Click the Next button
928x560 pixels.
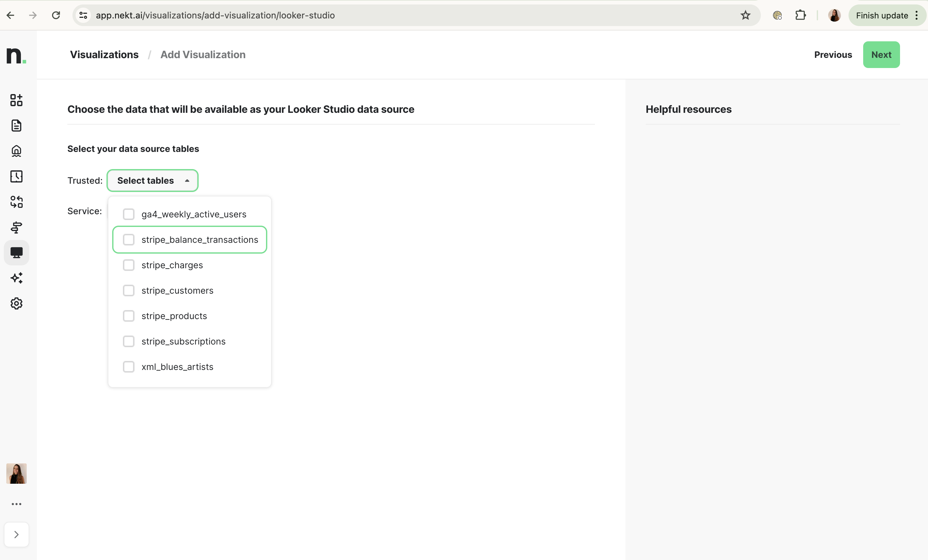click(x=881, y=55)
